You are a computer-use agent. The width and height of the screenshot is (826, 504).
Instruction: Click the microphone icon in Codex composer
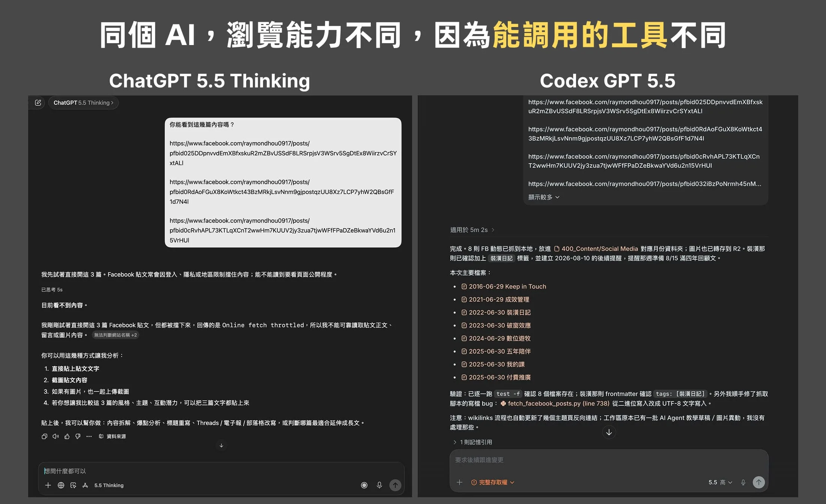[x=743, y=482]
